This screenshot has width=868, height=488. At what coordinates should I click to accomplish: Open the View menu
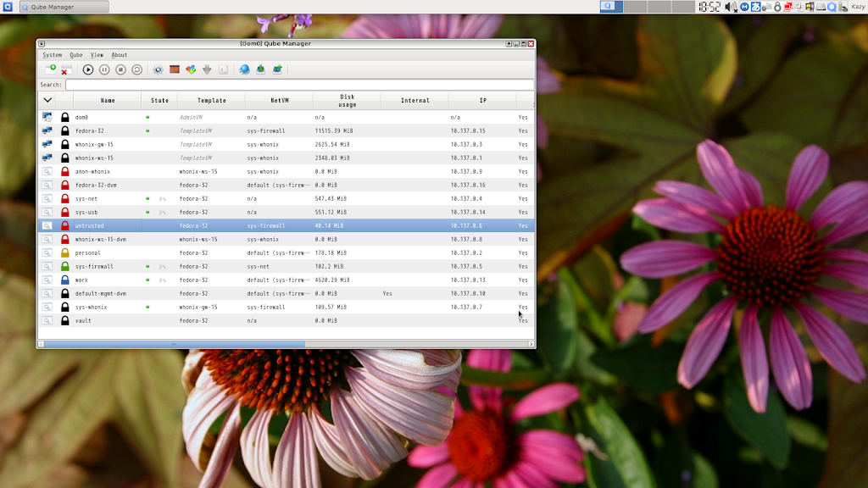97,55
